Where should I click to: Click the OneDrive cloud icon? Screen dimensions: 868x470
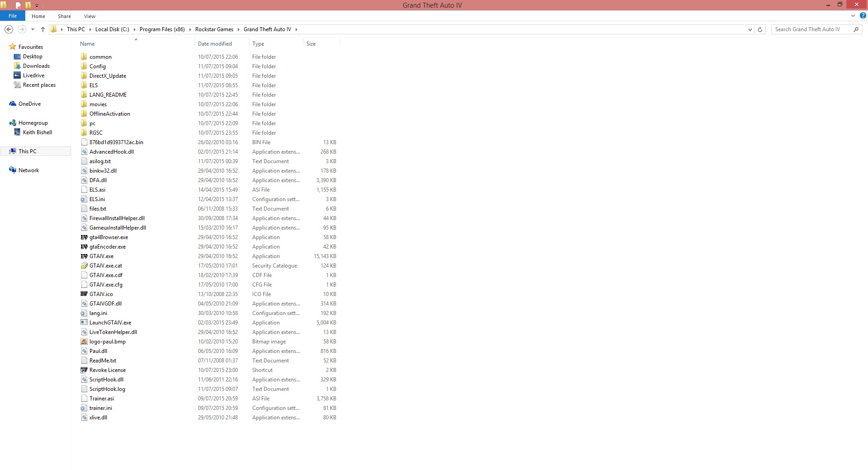click(x=13, y=104)
